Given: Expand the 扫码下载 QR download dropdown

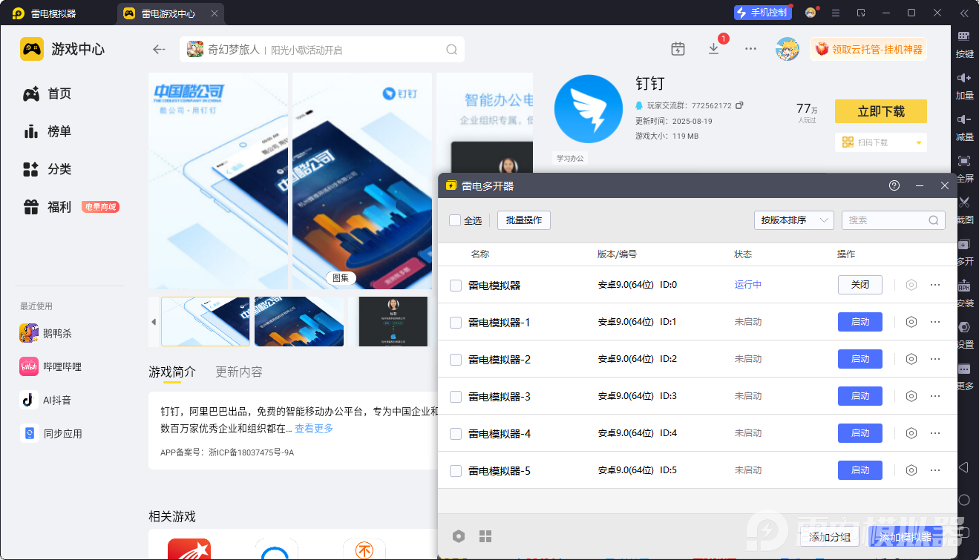Looking at the screenshot, I should pyautogui.click(x=918, y=142).
